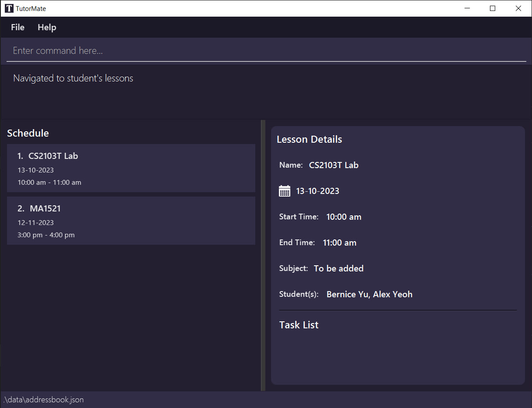Click the End Time: label
The image size is (532, 408).
point(297,243)
